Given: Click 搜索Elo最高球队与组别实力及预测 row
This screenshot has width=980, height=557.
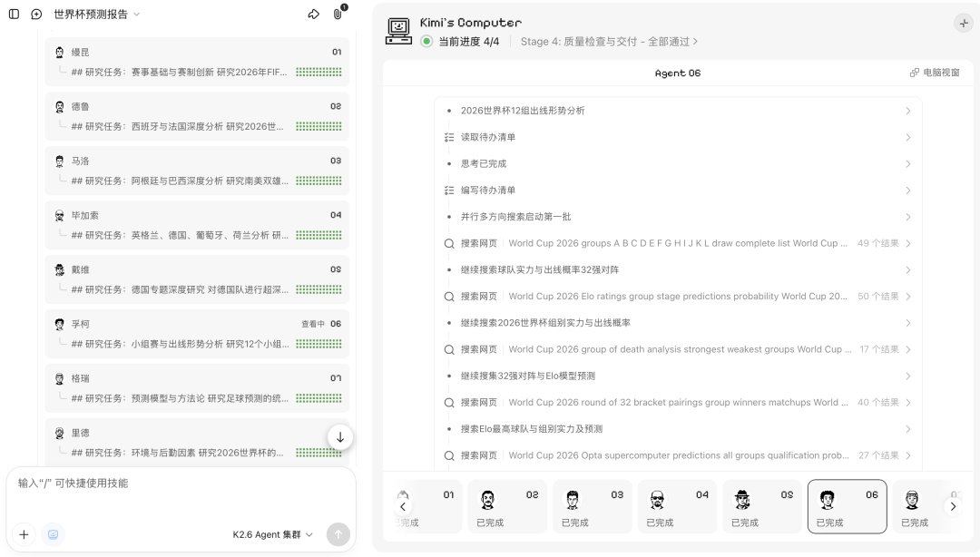Looking at the screenshot, I should coord(678,429).
